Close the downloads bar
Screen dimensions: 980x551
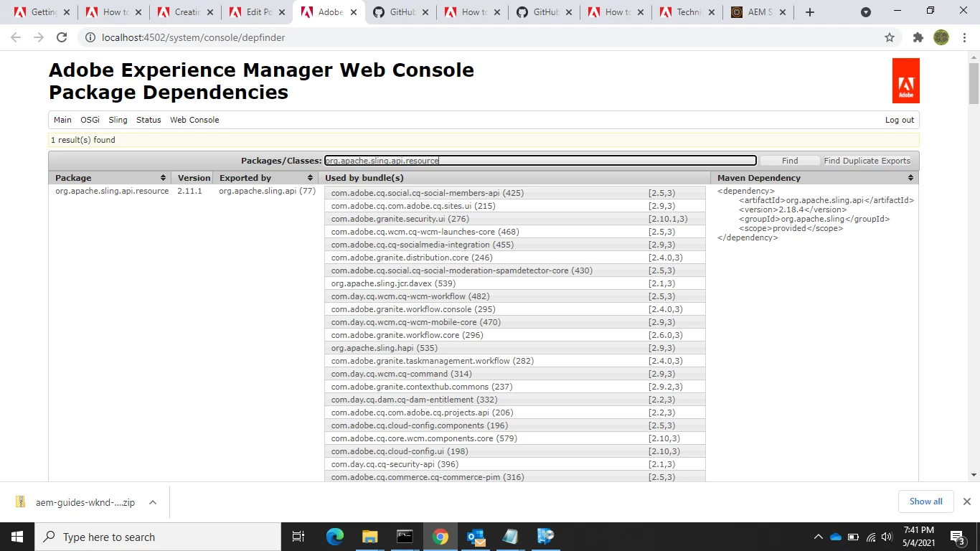pos(966,501)
